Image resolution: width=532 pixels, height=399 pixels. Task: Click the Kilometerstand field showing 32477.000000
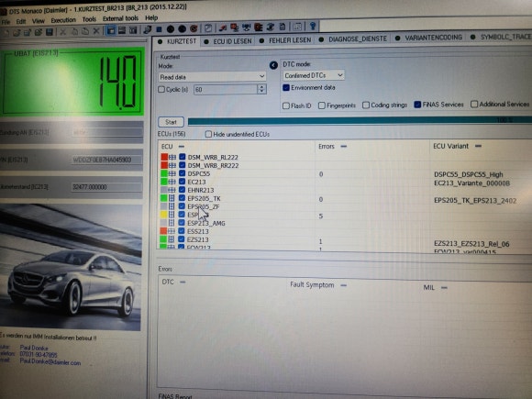pyautogui.click(x=106, y=187)
